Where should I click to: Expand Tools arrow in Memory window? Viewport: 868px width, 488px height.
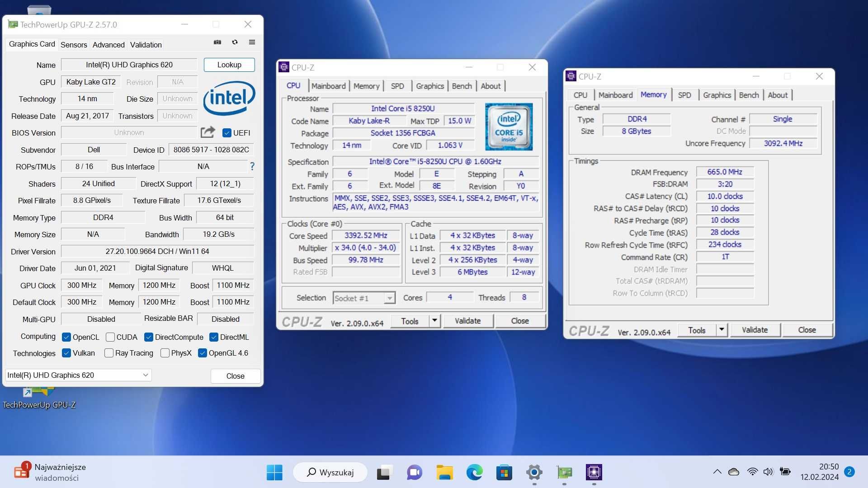(x=722, y=330)
